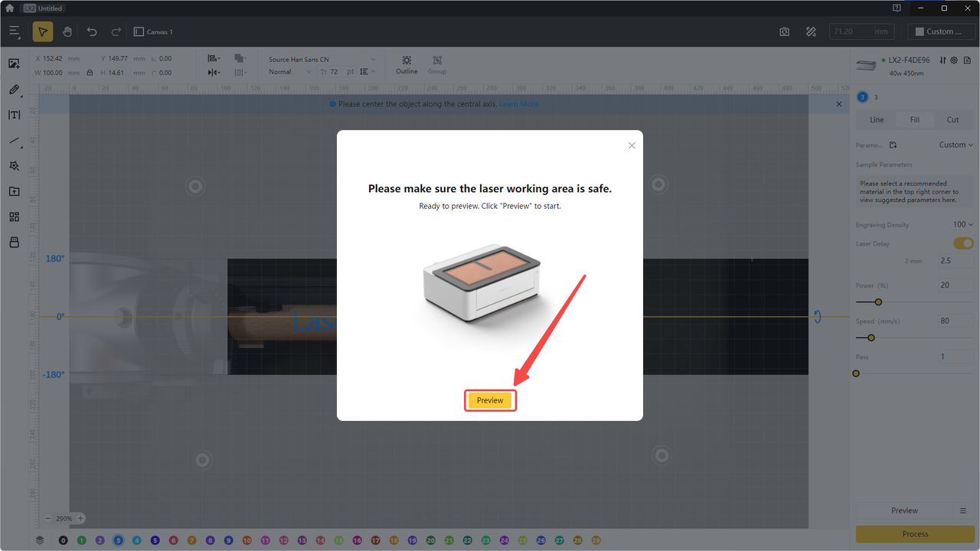The width and height of the screenshot is (980, 551).
Task: Open the Normal font style dropdown
Action: (289, 72)
